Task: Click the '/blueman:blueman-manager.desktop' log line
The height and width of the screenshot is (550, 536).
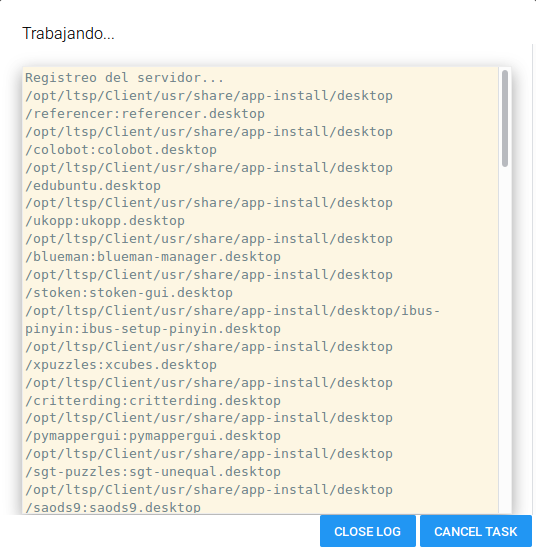Action: click(153, 257)
